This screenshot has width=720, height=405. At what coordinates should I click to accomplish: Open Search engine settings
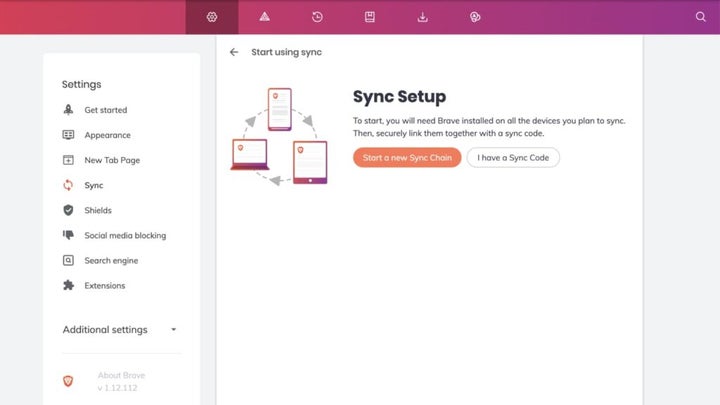pyautogui.click(x=111, y=260)
